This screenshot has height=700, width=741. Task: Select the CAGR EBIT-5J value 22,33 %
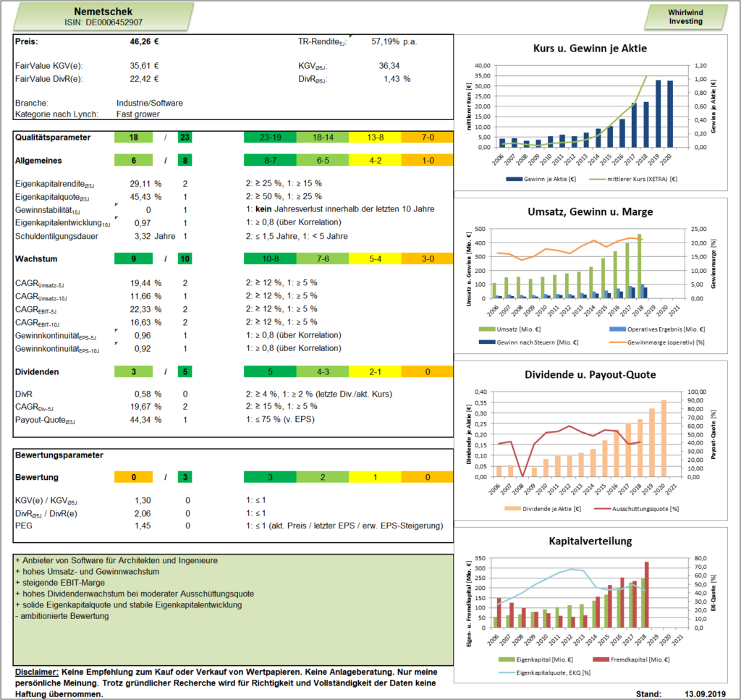145,309
